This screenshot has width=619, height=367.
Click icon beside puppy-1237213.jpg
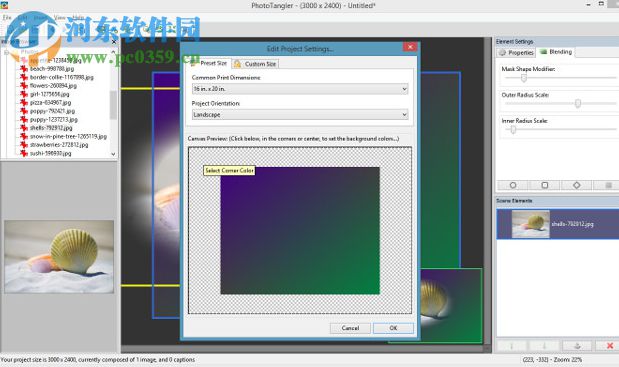24,119
